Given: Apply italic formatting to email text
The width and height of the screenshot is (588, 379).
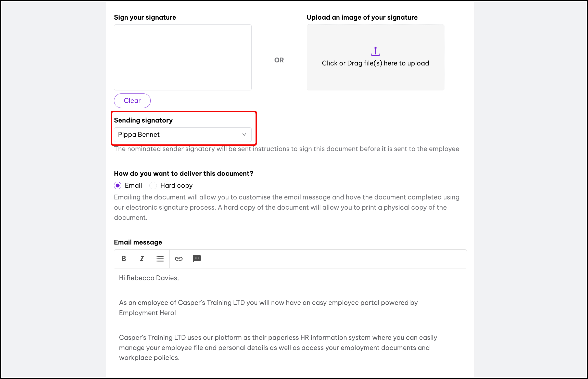Looking at the screenshot, I should tap(142, 259).
